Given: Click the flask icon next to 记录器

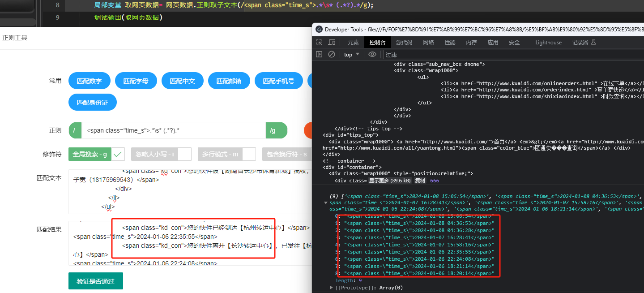Looking at the screenshot, I should [593, 42].
